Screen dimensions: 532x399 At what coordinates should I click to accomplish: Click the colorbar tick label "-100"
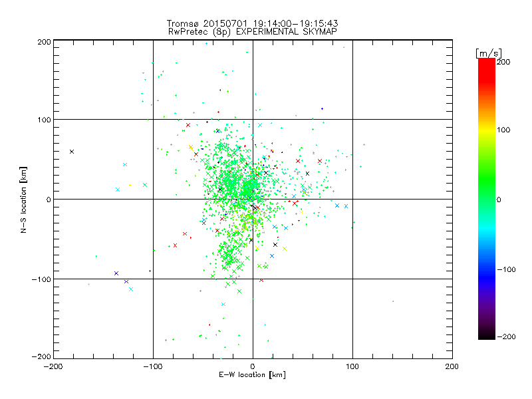coord(506,270)
